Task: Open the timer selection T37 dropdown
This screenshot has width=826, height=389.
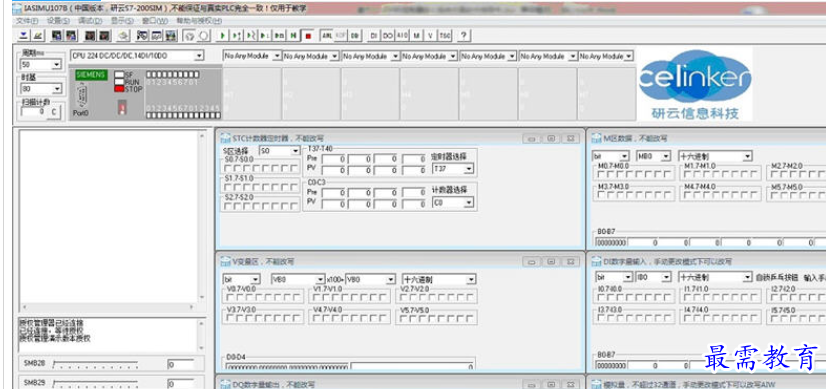Action: pyautogui.click(x=453, y=169)
